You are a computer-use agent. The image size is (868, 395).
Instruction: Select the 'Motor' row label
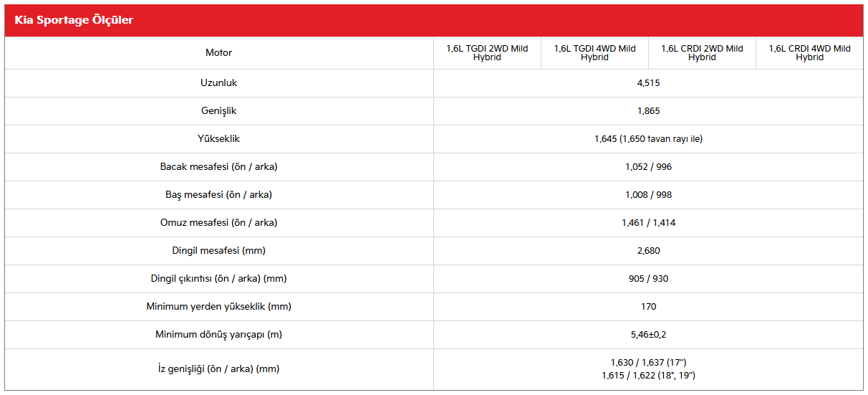tap(218, 53)
